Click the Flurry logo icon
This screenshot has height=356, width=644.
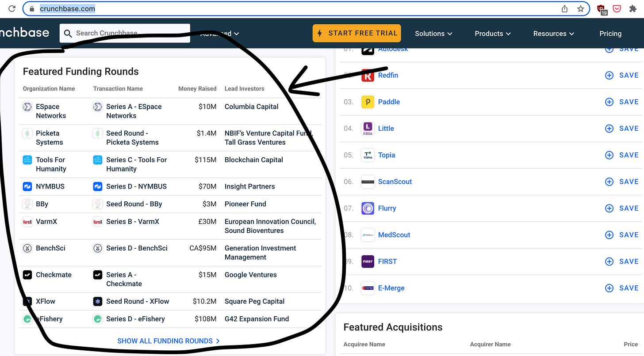click(368, 208)
